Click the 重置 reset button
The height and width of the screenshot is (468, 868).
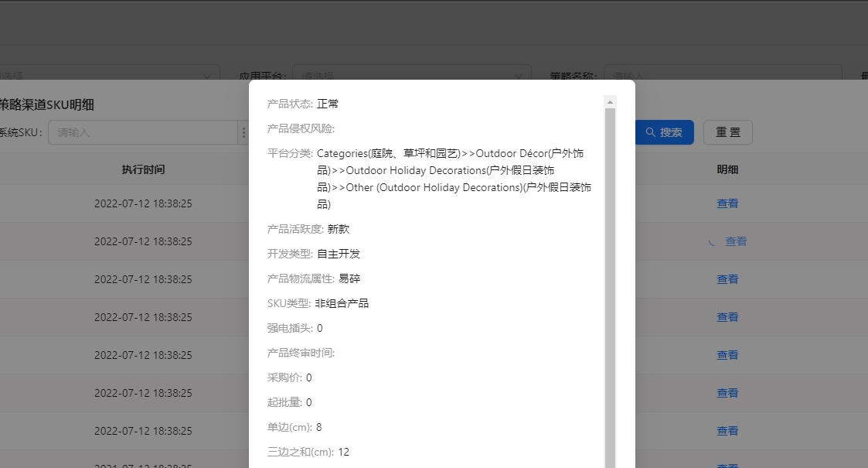(728, 132)
